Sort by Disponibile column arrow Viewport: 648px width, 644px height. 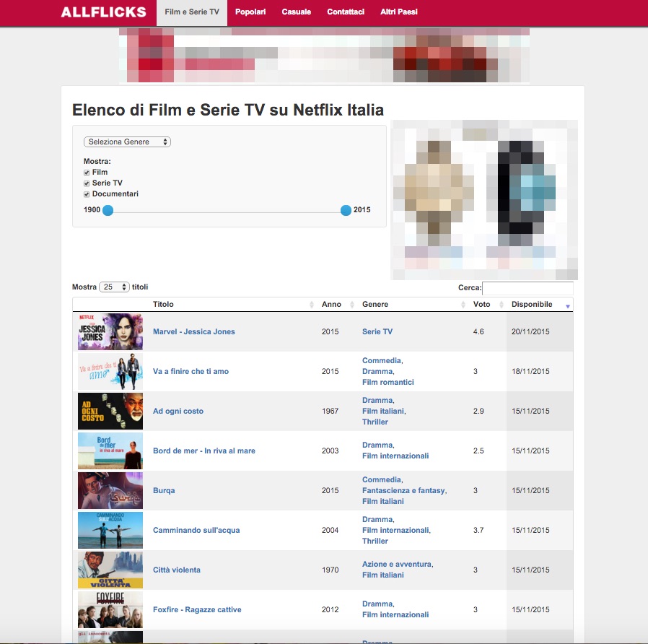(568, 306)
